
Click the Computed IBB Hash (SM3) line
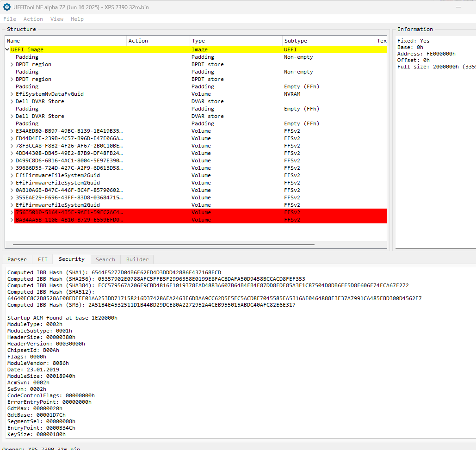(151, 305)
